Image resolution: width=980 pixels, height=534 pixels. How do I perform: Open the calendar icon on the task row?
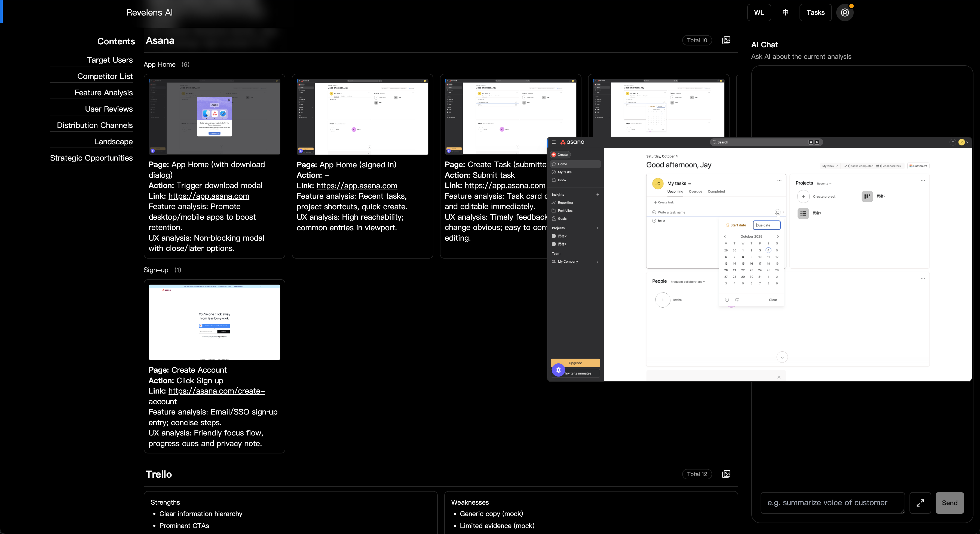click(778, 212)
